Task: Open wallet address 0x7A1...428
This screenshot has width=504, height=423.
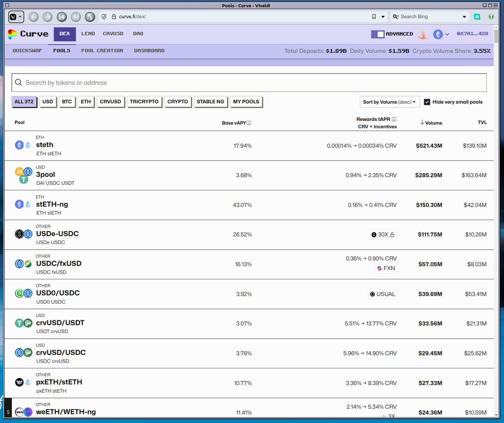Action: tap(472, 34)
